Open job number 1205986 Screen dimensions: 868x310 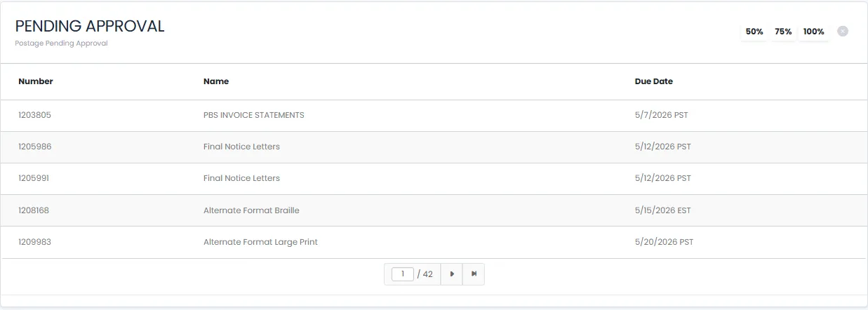[x=34, y=147]
